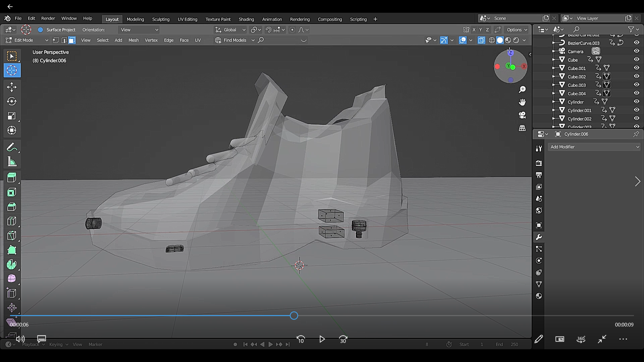Choose the Extrude Region tool

point(12,177)
